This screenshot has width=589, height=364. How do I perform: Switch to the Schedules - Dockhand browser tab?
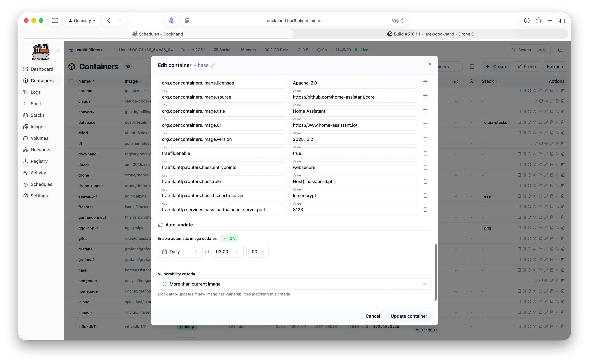(157, 34)
